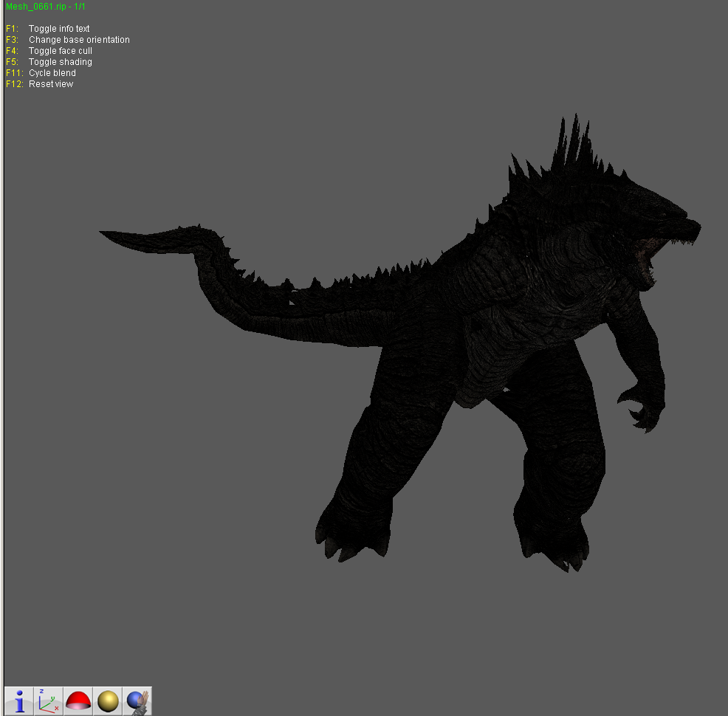Click the "Toggle face cull" help line

61,51
